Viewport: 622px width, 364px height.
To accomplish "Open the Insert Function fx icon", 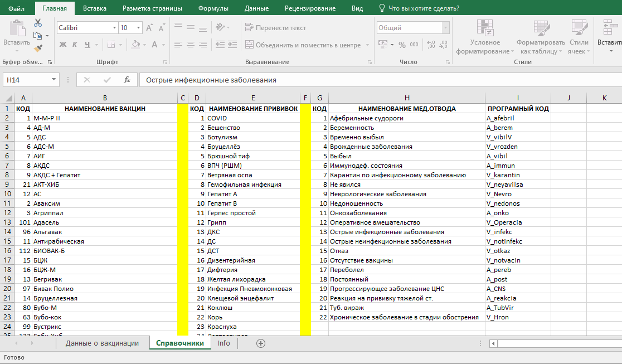I will tap(127, 80).
